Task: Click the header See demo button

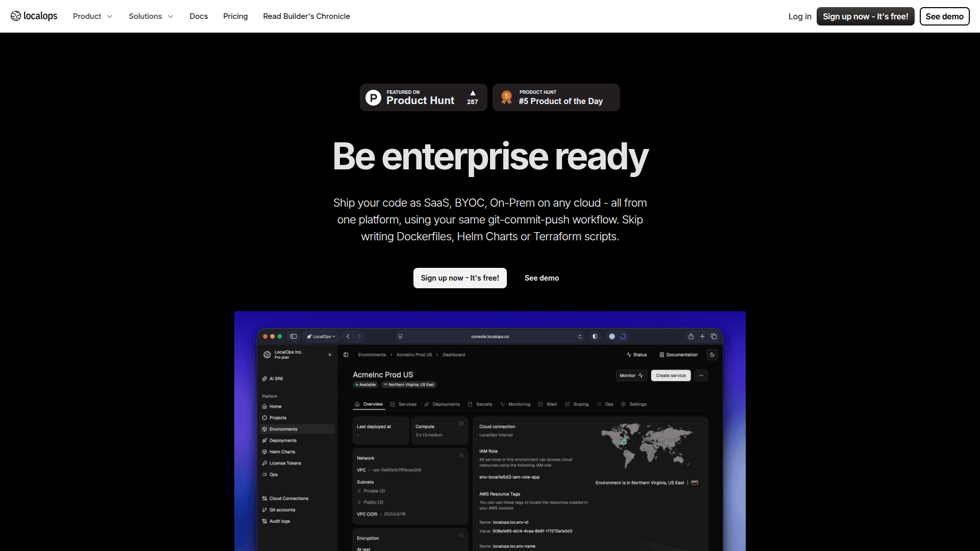Action: point(944,16)
